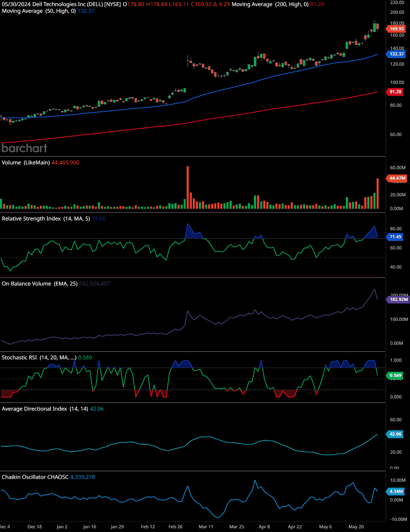This screenshot has height=532, width=410.
Task: Click the 20.00 label on the ADX axis
Action: [x=396, y=452]
